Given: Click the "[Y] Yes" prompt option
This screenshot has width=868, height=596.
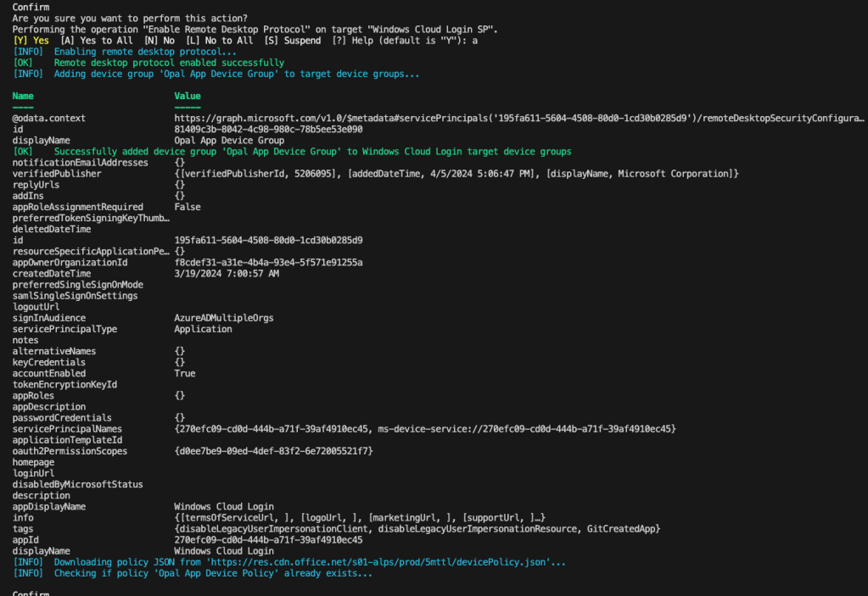Looking at the screenshot, I should 31,41.
